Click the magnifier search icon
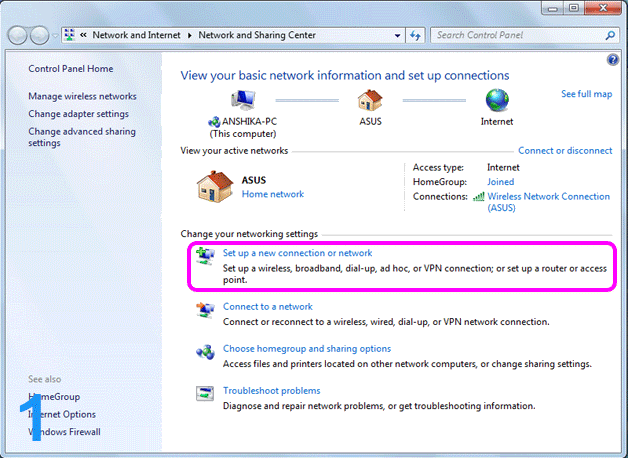Image resolution: width=628 pixels, height=458 pixels. [610, 36]
